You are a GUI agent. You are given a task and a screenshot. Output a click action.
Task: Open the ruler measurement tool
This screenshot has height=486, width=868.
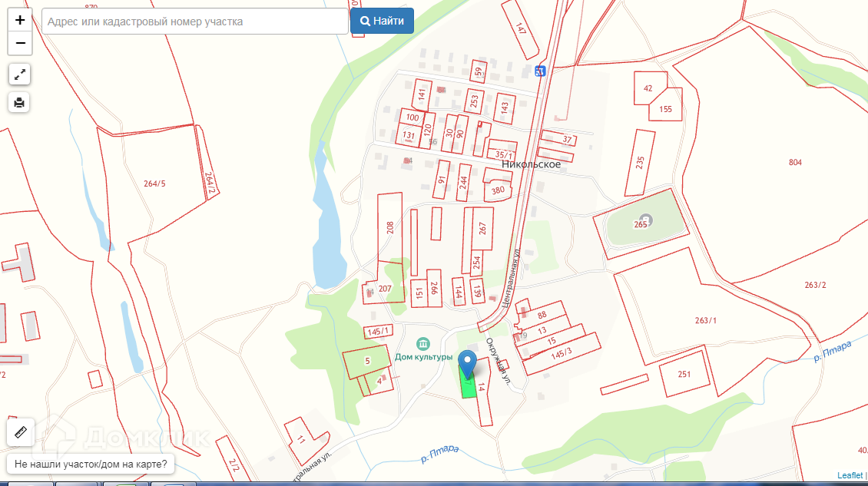[x=21, y=432]
